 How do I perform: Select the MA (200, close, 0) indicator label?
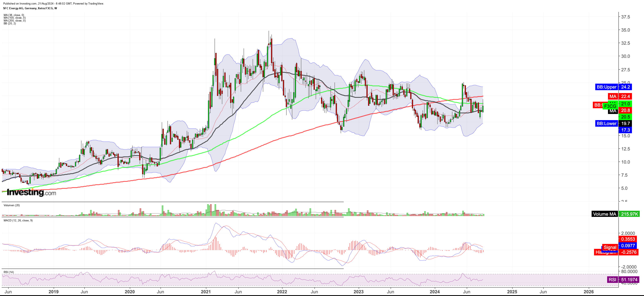pyautogui.click(x=15, y=20)
